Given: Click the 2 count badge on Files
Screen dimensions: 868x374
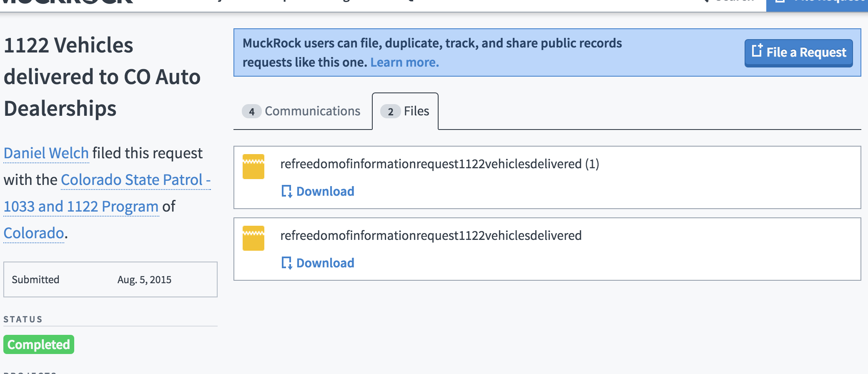Looking at the screenshot, I should (391, 112).
